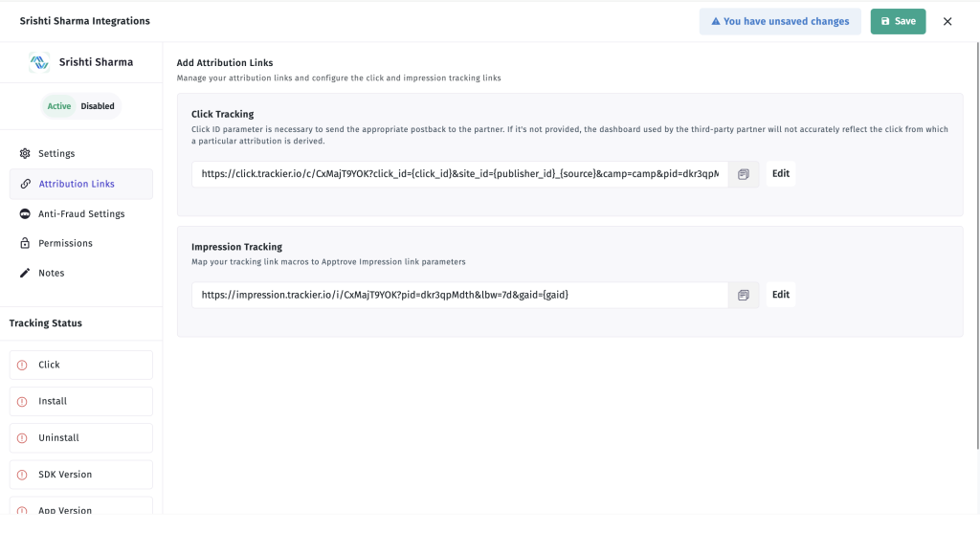Open the Settings section

click(x=81, y=154)
